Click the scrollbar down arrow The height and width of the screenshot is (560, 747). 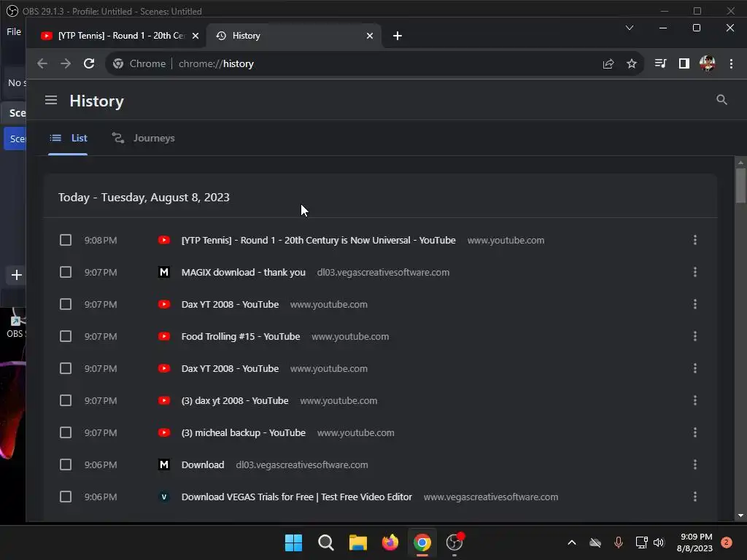pos(740,516)
